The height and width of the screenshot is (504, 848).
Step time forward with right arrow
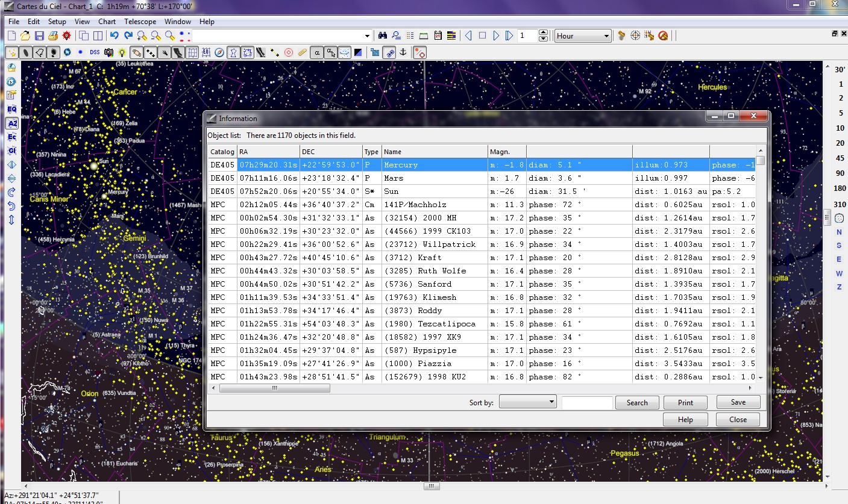tap(496, 36)
